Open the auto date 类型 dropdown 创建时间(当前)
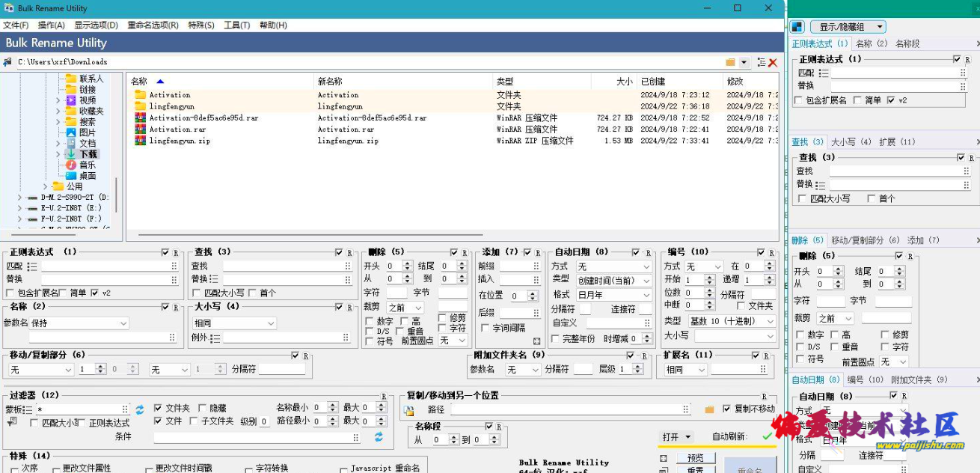980x473 pixels. tap(614, 281)
